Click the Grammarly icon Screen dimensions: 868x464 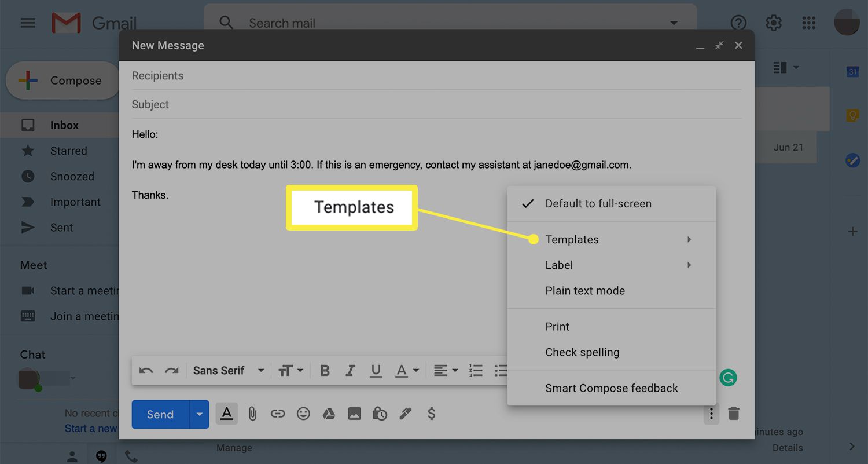click(728, 378)
